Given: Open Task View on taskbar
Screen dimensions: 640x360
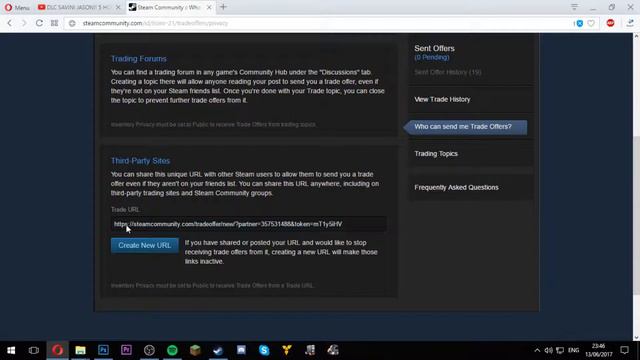Looking at the screenshot, I should click(34, 350).
